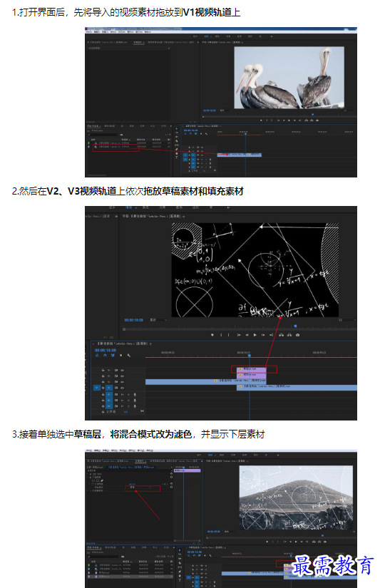Click Go to Out point in step 2 image
The width and height of the screenshot is (380, 588).
(x=271, y=335)
